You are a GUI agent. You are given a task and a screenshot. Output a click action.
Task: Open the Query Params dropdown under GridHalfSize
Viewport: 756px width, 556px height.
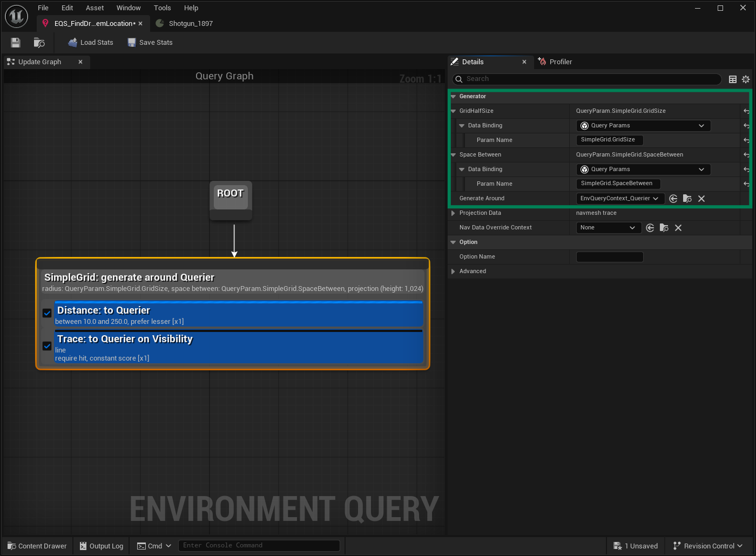coord(643,125)
